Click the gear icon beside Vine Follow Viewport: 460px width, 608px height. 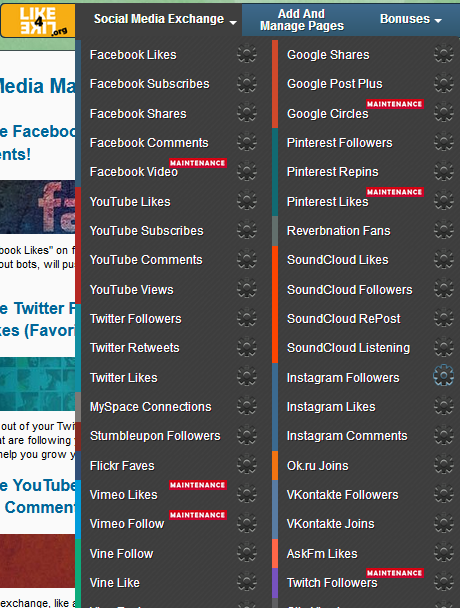[x=247, y=553]
